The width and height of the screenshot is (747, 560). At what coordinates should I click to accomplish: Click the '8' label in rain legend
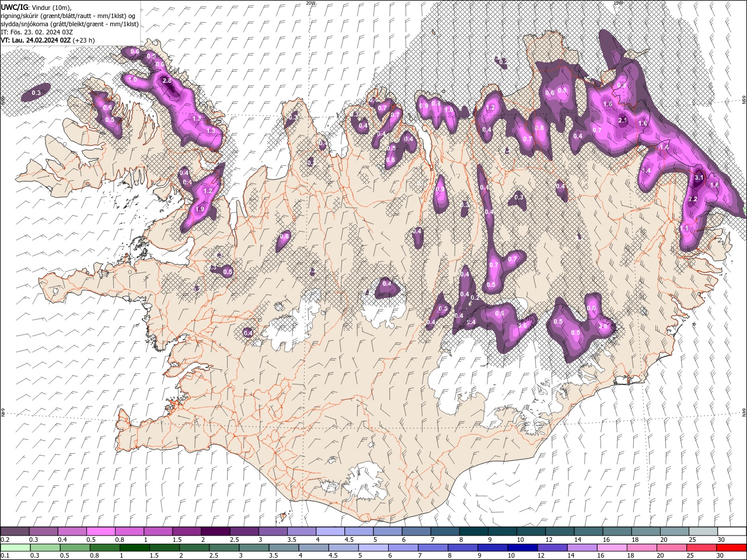tap(451, 556)
